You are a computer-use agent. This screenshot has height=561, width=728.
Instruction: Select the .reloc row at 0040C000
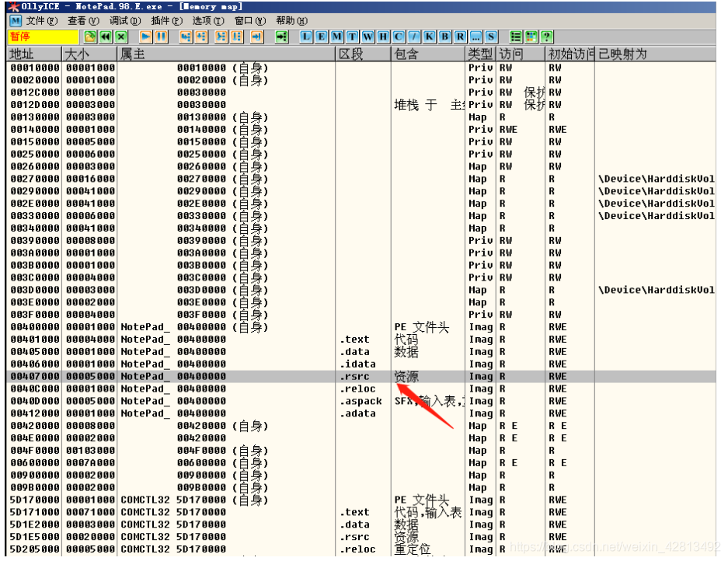pyautogui.click(x=362, y=389)
